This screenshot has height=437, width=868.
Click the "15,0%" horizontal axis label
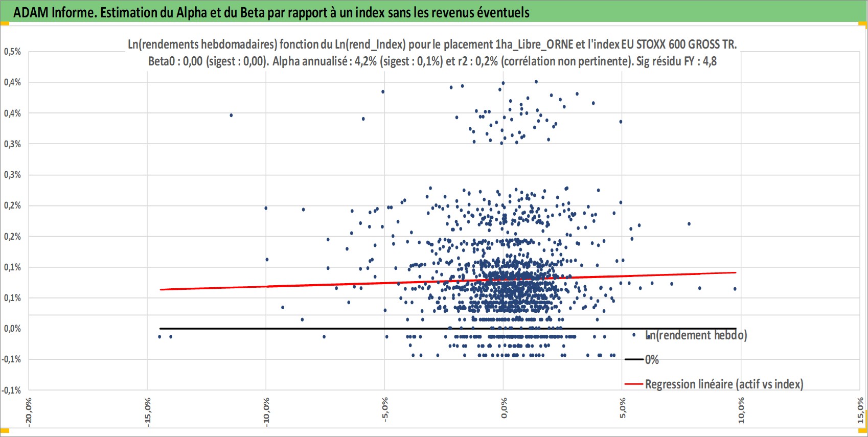tap(860, 410)
